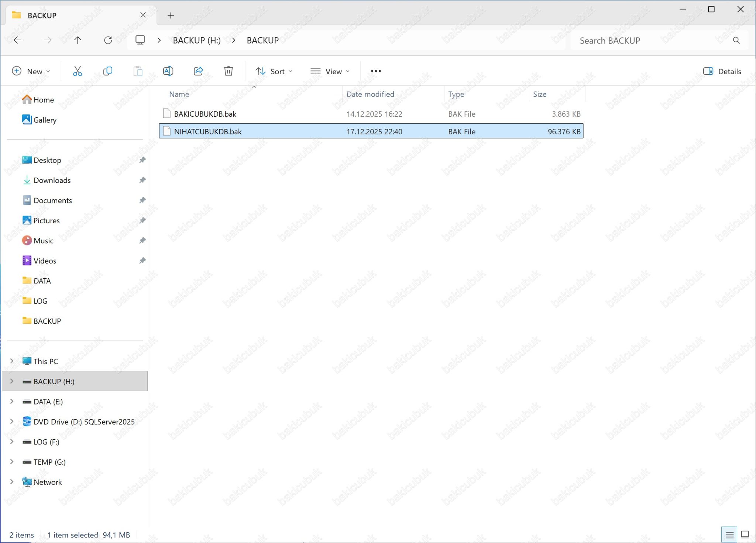Go up one folder level
Image resolution: width=756 pixels, height=543 pixels.
pos(78,40)
